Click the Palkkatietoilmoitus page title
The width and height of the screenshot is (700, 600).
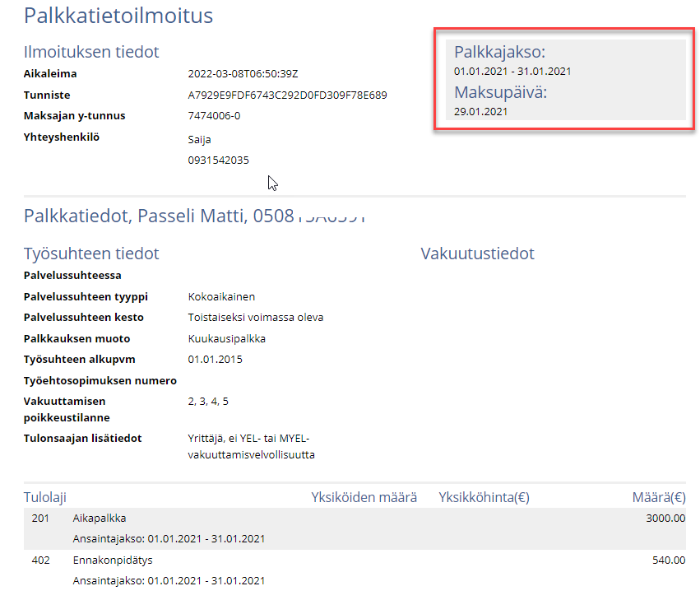(118, 16)
